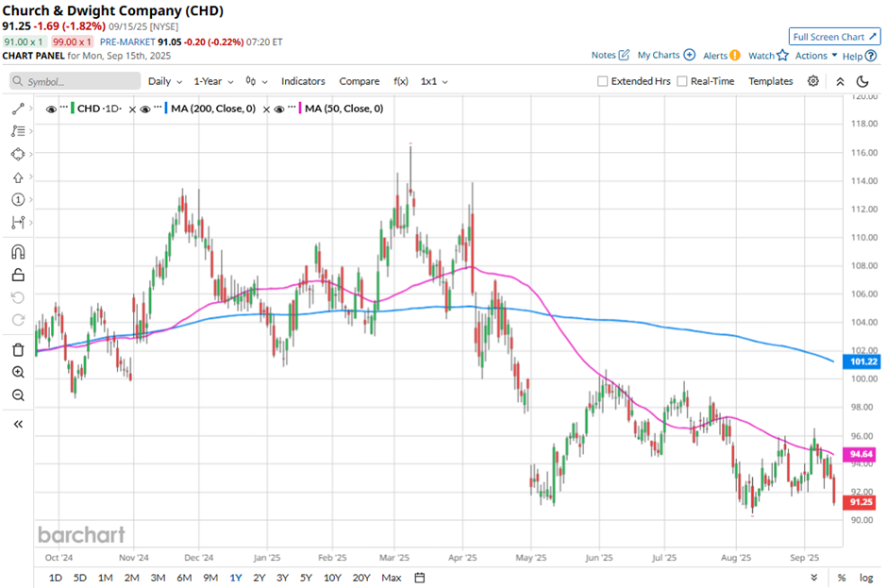Select the Fibonacci/text list tool
Screen dimensions: 887x588
click(x=18, y=131)
